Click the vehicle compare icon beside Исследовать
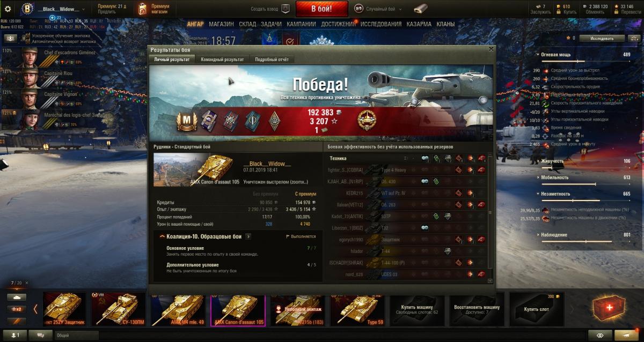The height and width of the screenshot is (342, 644). (x=635, y=38)
